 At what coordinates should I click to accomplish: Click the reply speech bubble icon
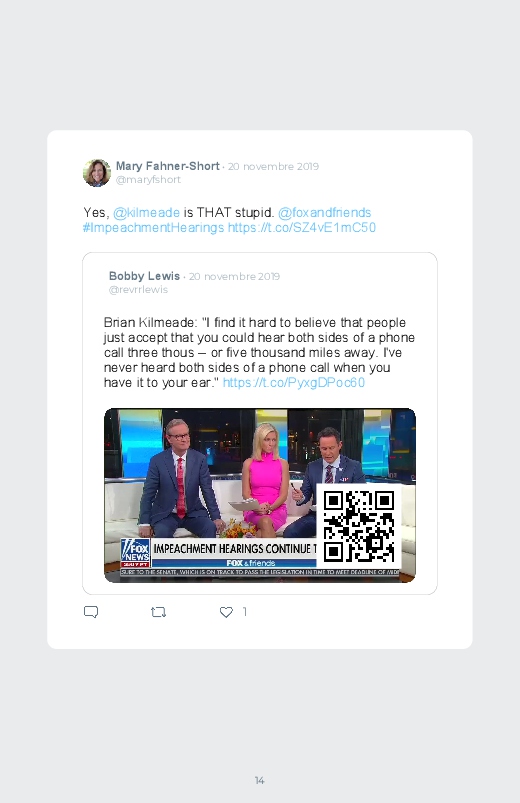coord(91,612)
